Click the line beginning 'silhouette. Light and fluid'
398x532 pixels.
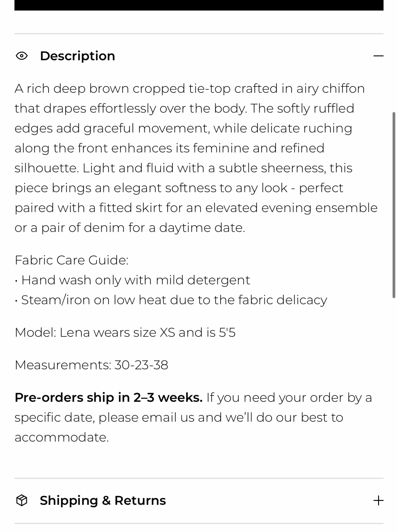[183, 168]
